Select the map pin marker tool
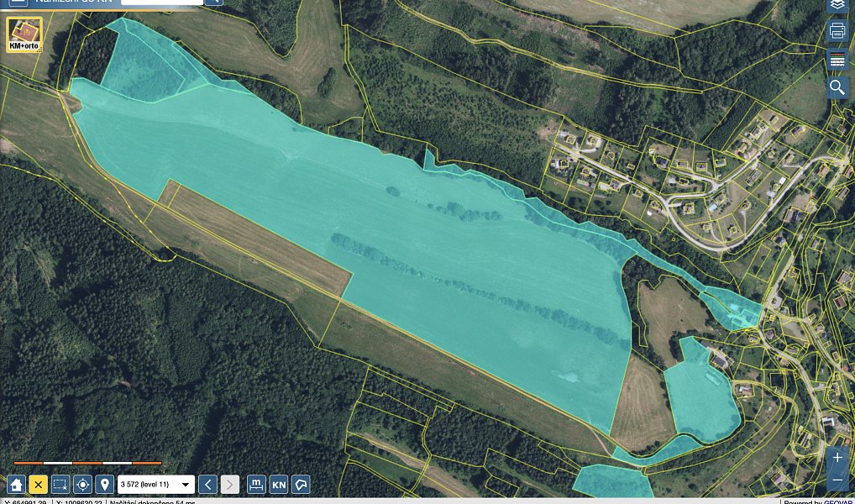This screenshot has height=504, width=855. tap(104, 484)
